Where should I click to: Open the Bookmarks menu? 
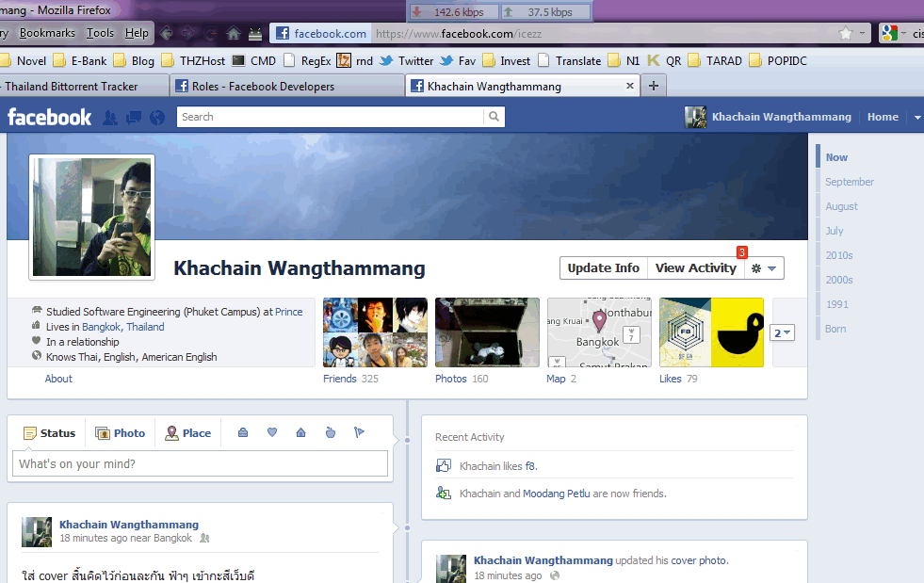pyautogui.click(x=47, y=33)
